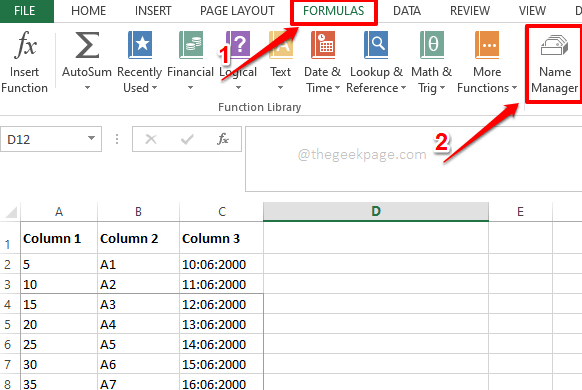
Task: Open the Text functions icon
Action: (281, 45)
